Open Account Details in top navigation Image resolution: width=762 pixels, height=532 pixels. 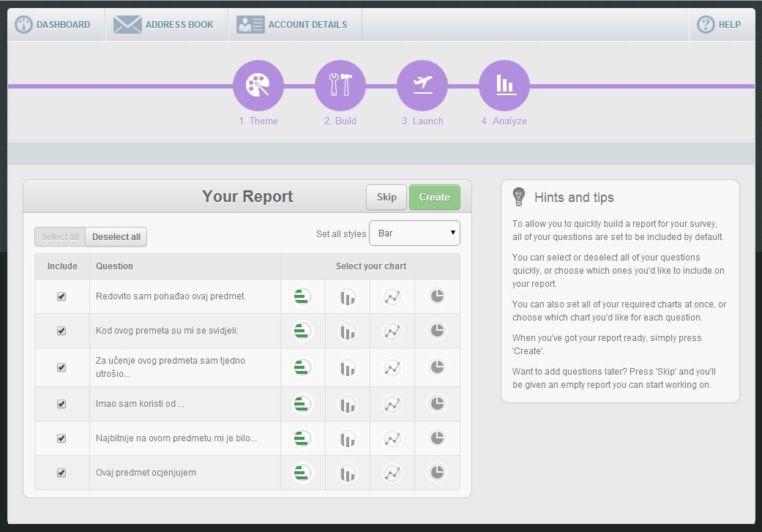[x=292, y=24]
